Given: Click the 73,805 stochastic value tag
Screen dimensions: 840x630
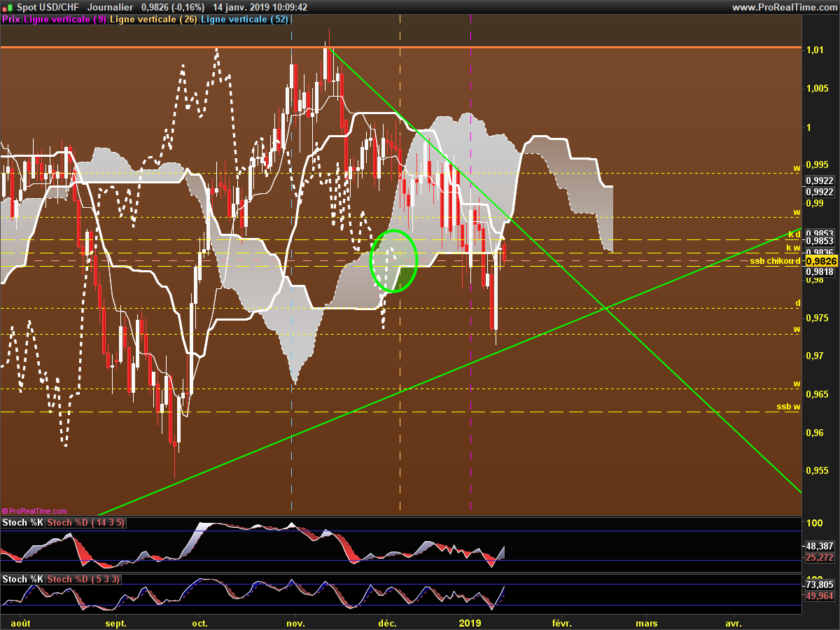Looking at the screenshot, I should 819,584.
